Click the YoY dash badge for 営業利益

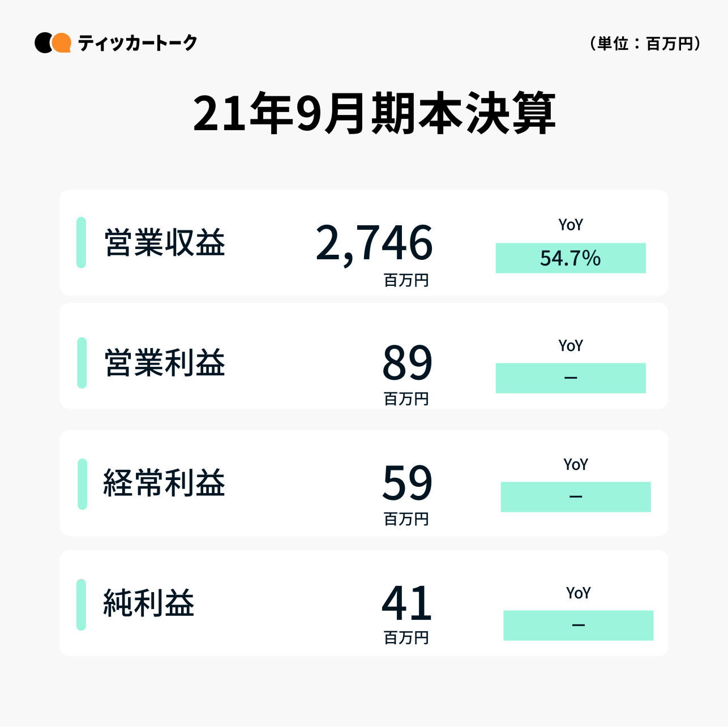click(x=571, y=378)
